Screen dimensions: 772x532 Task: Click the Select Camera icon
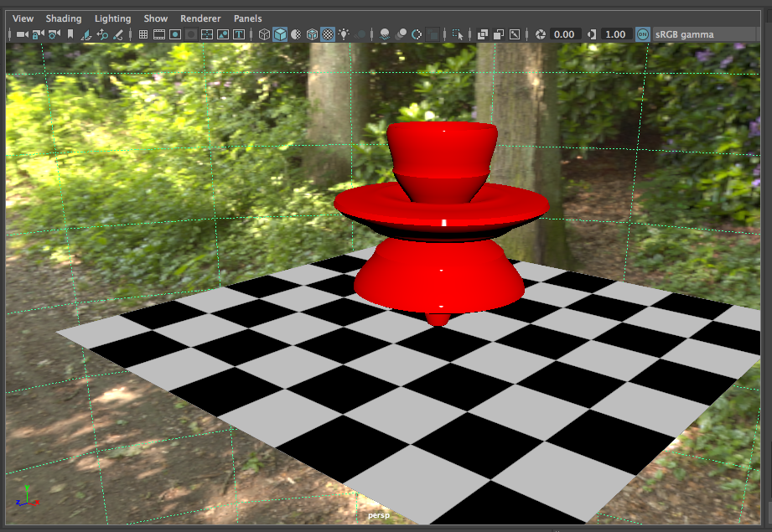point(22,34)
